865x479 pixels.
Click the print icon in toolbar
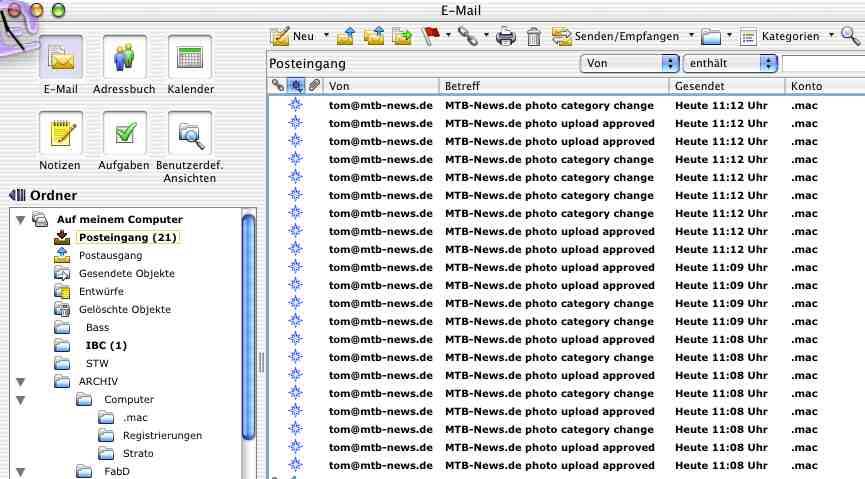pos(507,37)
